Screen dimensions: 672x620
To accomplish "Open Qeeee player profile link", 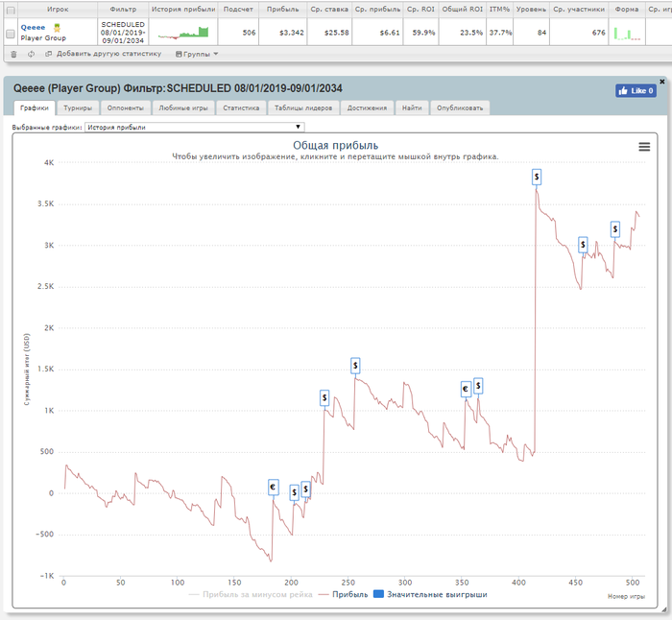I will point(33,28).
